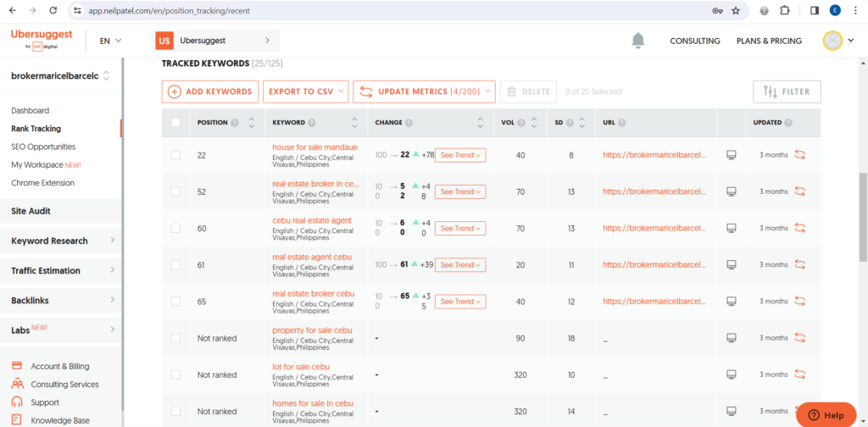Image resolution: width=868 pixels, height=427 pixels.
Task: Click the ADD KEYWORDS button
Action: [x=210, y=91]
